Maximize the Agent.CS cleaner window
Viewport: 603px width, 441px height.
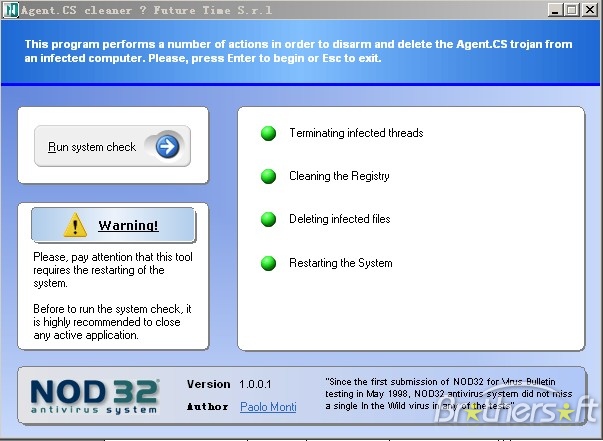tap(572, 10)
